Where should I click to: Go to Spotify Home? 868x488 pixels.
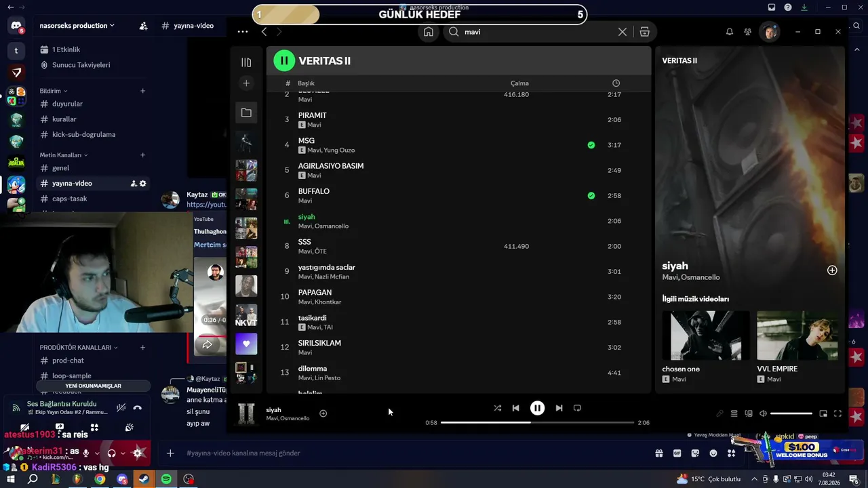(429, 32)
